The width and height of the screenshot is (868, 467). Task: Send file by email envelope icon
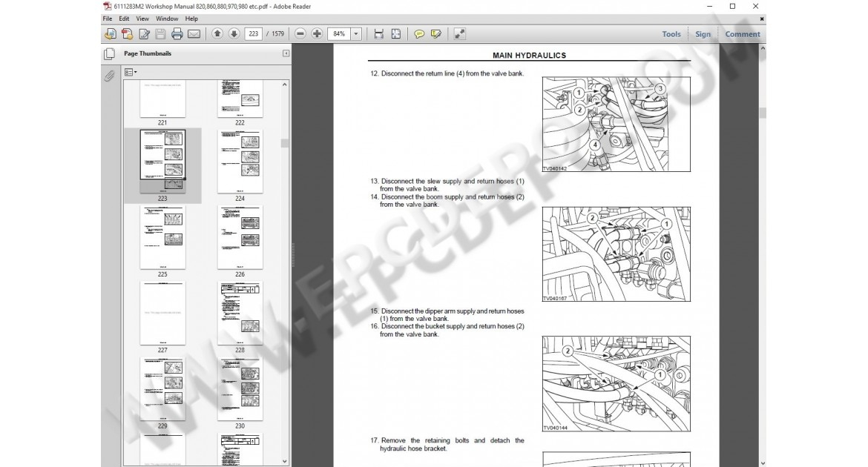194,34
